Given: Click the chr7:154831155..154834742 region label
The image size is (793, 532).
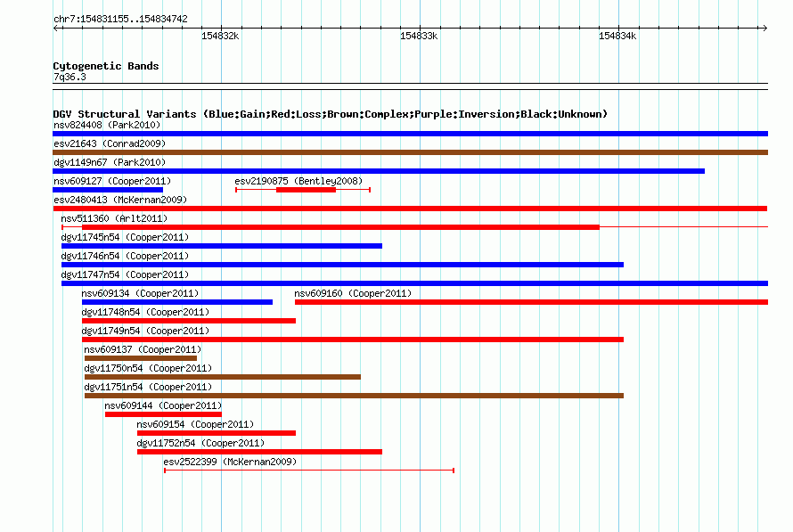Looking at the screenshot, I should coord(120,20).
